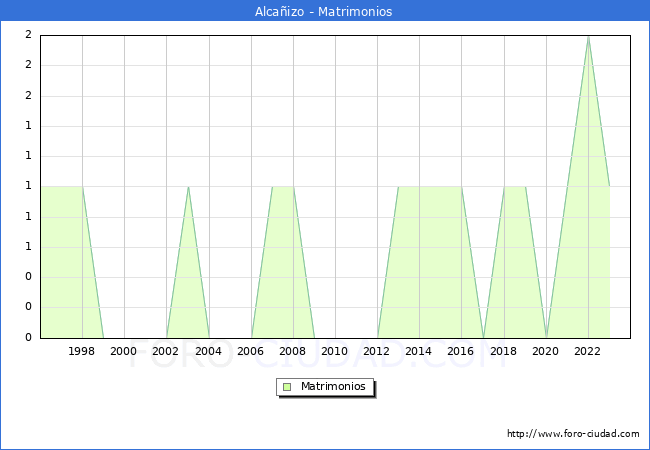Click the 2000 x-axis label
Viewport: 650px width, 450px height.
click(x=124, y=351)
